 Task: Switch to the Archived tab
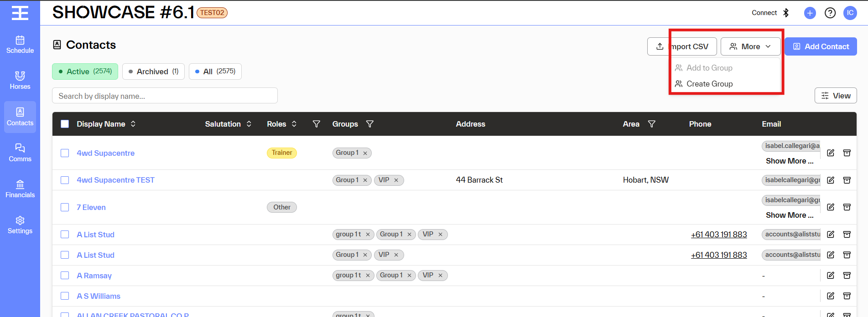coord(153,72)
